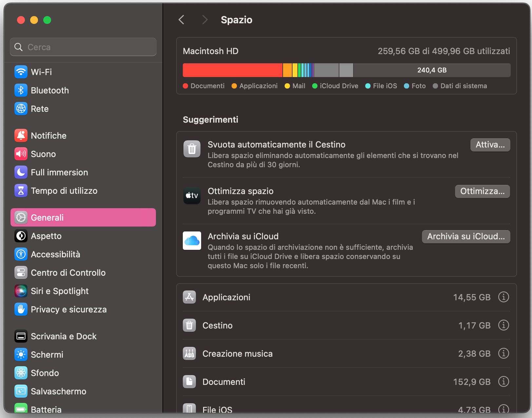The width and height of the screenshot is (532, 418).
Task: Click the Wi-Fi icon in sidebar
Action: 21,72
